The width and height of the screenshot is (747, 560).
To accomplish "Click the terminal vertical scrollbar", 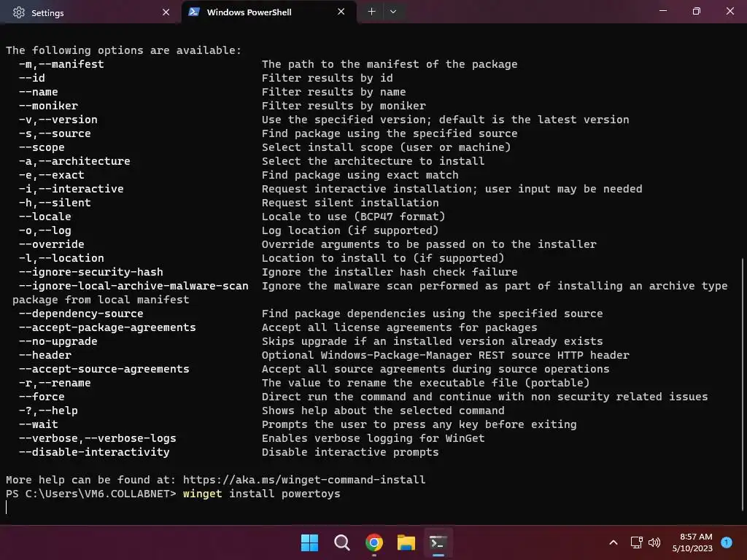I will (743, 384).
